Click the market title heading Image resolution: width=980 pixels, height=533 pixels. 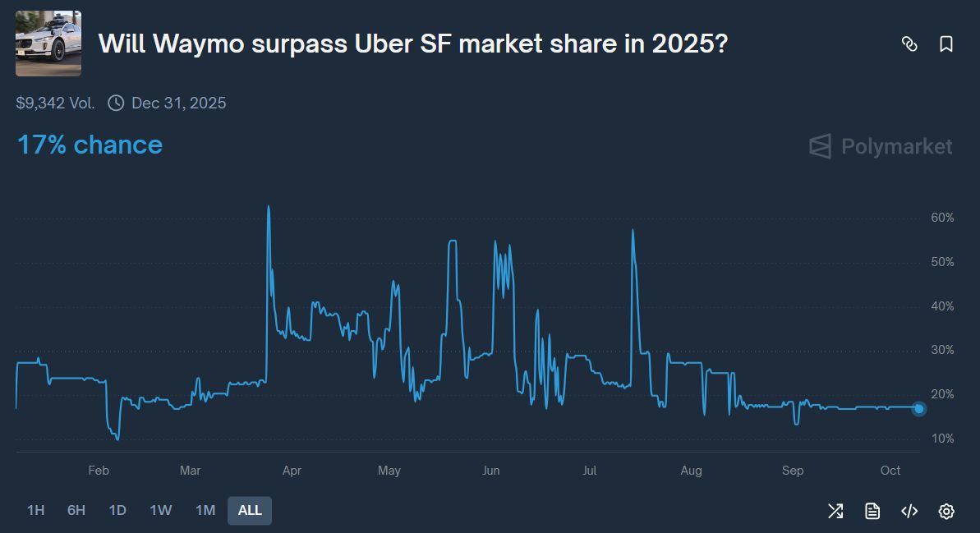click(x=412, y=44)
